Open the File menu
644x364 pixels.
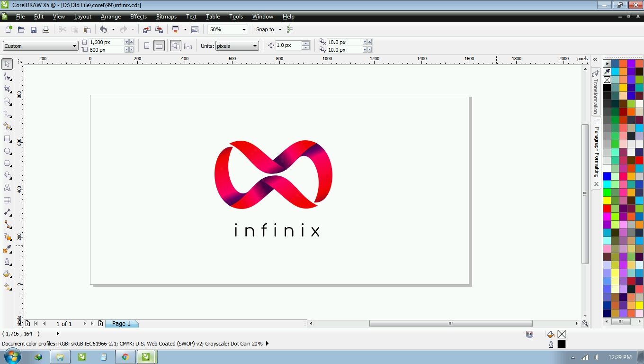tap(20, 17)
